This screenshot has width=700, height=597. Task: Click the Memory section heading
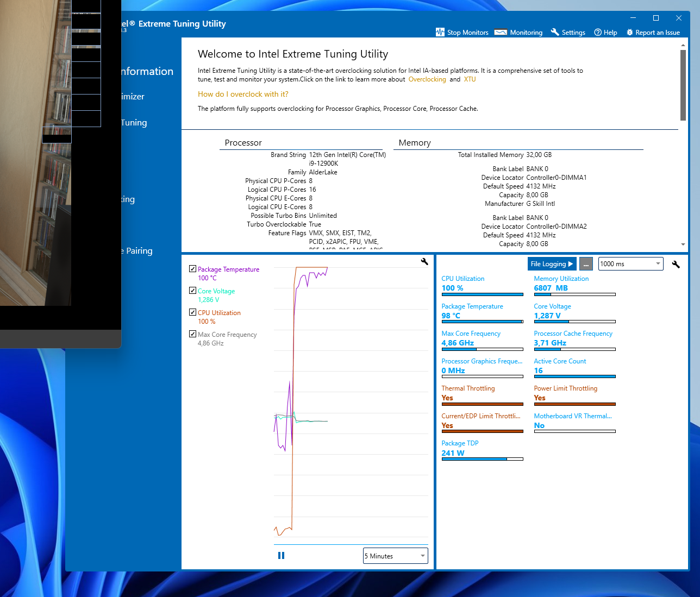click(x=415, y=143)
